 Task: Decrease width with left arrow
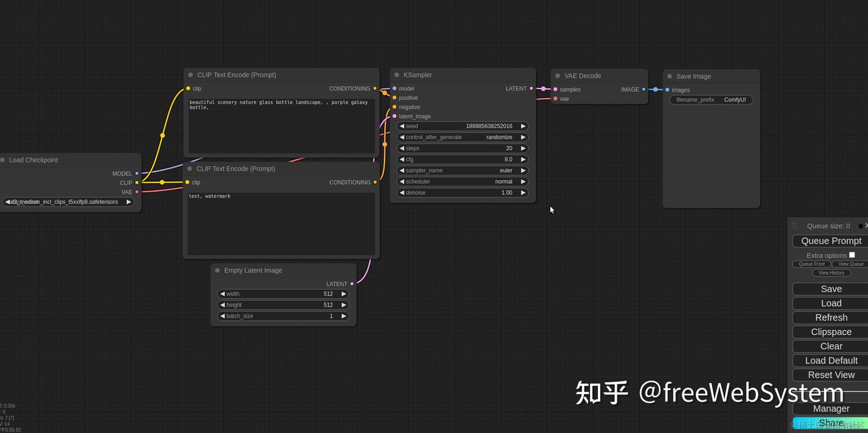222,294
